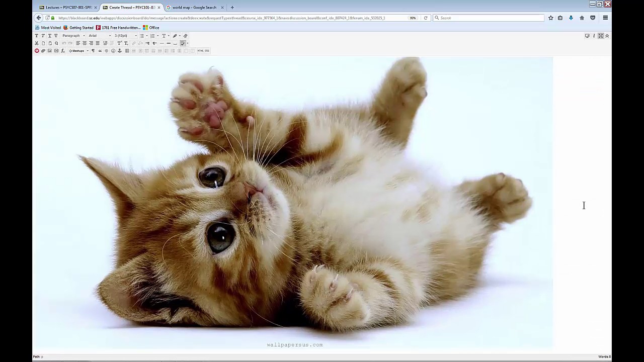This screenshot has height=362, width=644.
Task: Click the browser Search box
Action: coord(489,18)
